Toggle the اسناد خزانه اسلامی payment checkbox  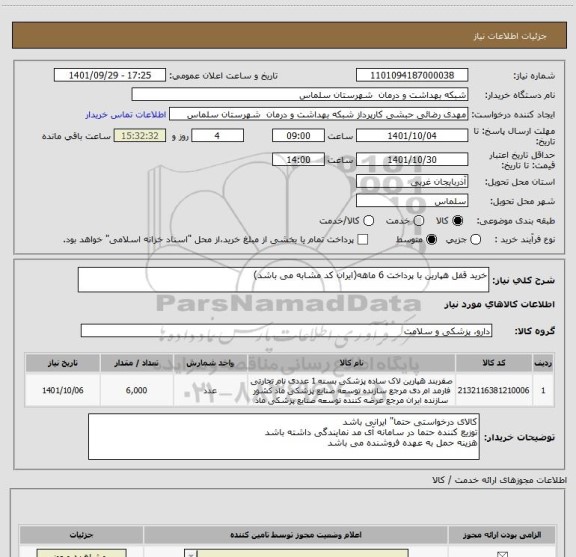click(363, 240)
